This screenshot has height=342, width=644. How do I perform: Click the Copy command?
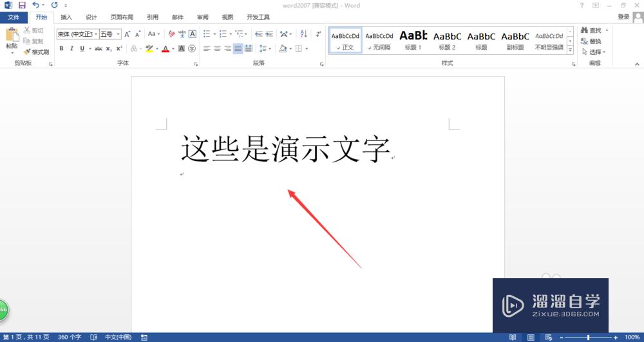pyautogui.click(x=33, y=41)
